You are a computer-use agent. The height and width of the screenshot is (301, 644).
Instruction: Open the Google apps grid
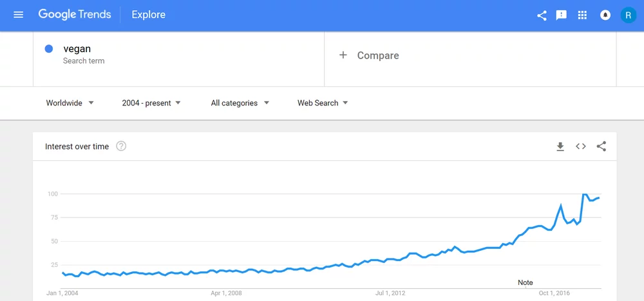(583, 15)
